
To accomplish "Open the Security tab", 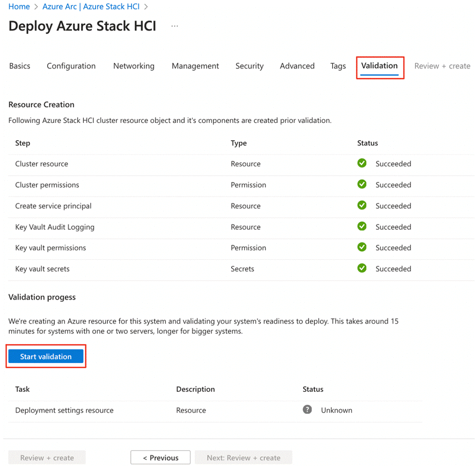I will (250, 66).
